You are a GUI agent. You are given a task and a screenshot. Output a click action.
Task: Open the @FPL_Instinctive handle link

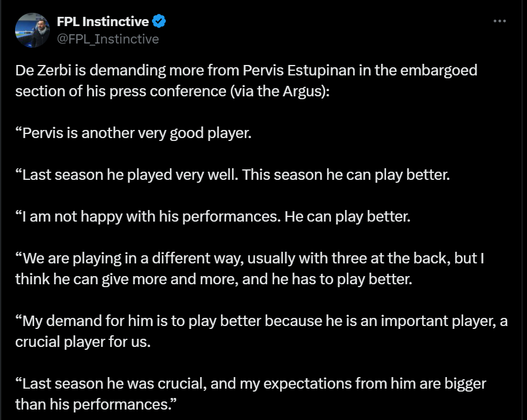click(x=107, y=39)
